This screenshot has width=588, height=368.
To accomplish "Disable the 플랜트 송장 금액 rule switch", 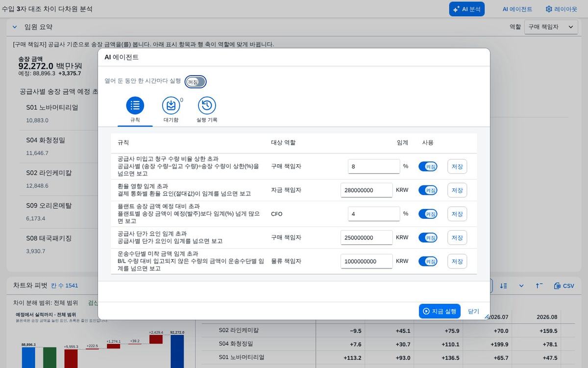I will coord(428,214).
